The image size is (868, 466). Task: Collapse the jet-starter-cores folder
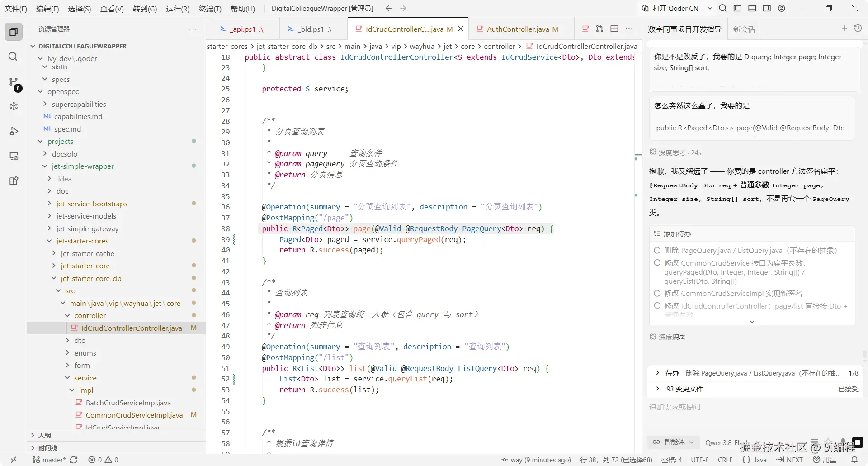point(49,241)
